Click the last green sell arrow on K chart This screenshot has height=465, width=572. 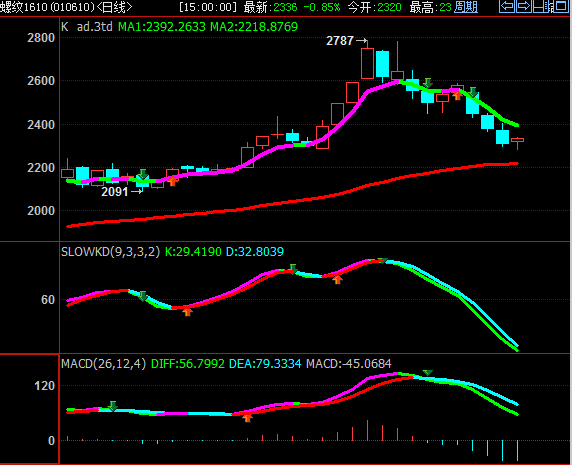(473, 92)
